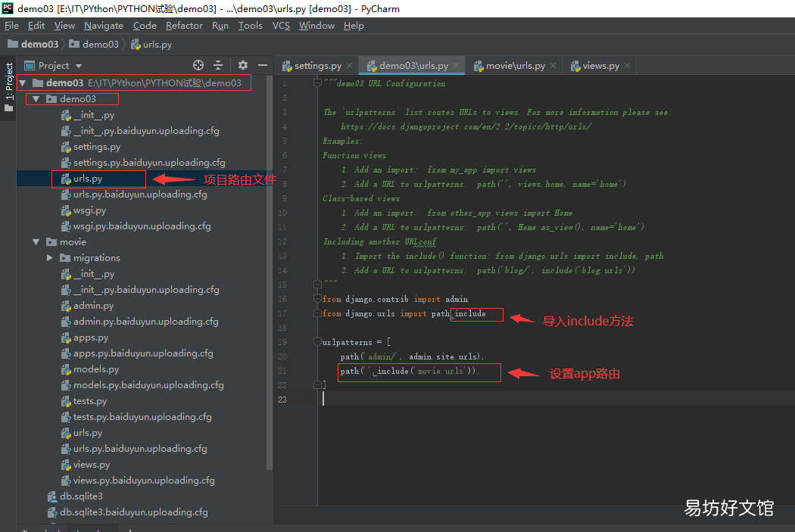Click the Locate/Scroll from Source crosshair icon
Viewport: 795px width, 532px height.
click(x=198, y=65)
